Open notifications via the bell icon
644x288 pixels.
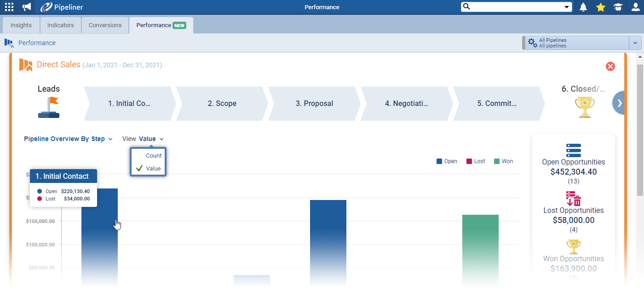click(583, 7)
